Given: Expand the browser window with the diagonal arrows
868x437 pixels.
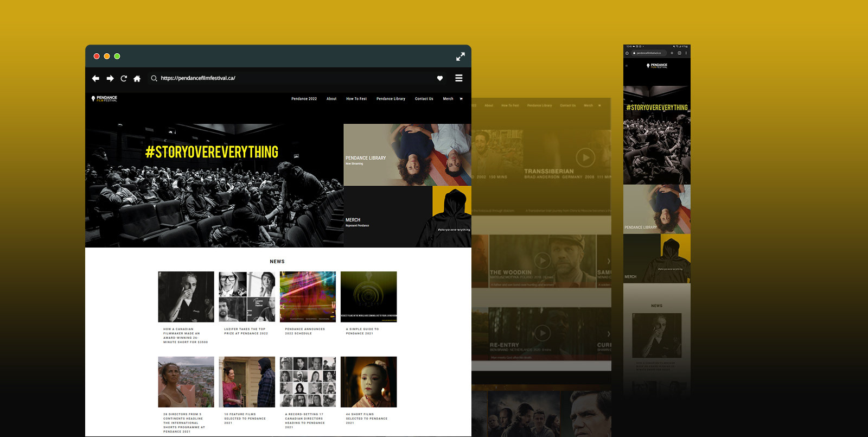Looking at the screenshot, I should click(x=461, y=56).
